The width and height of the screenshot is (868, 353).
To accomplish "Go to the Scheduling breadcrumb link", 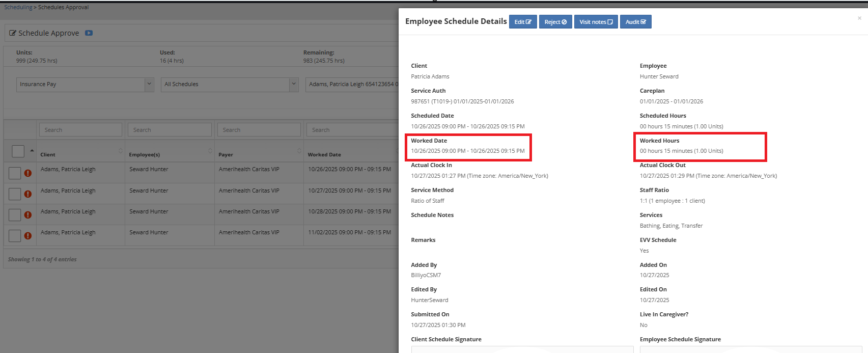I will pos(18,7).
